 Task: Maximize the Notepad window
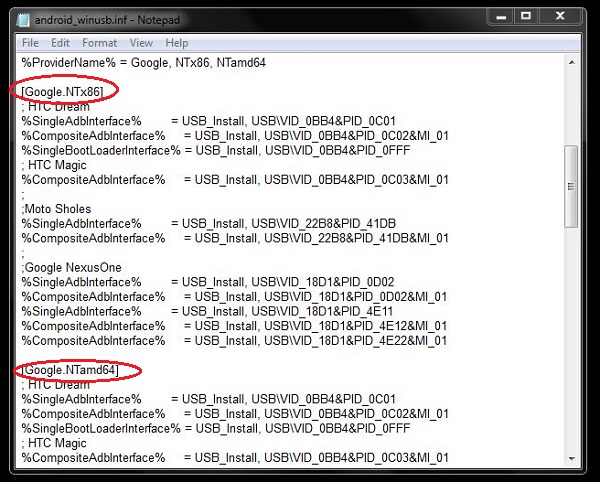(x=526, y=16)
